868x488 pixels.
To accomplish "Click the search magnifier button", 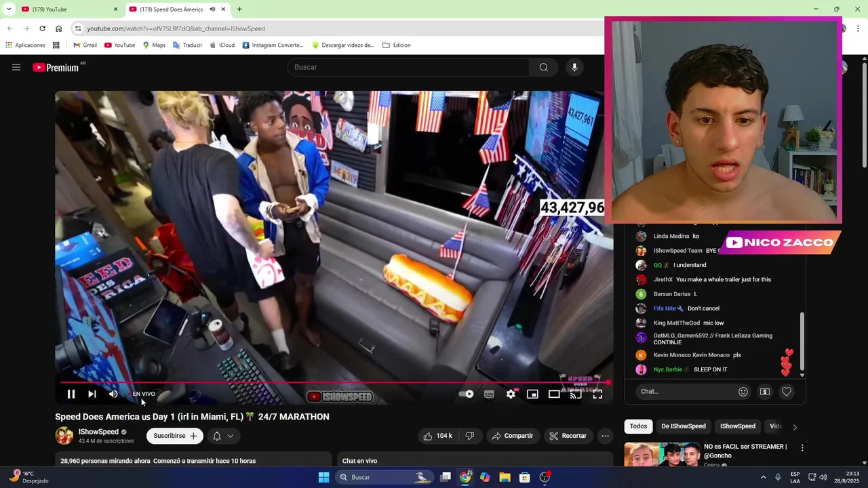I will pyautogui.click(x=543, y=67).
